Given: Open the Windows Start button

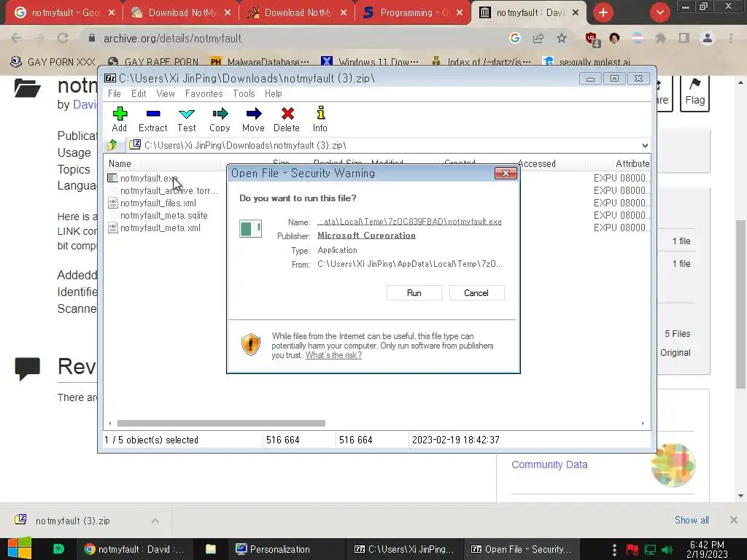Looking at the screenshot, I should 20,548.
